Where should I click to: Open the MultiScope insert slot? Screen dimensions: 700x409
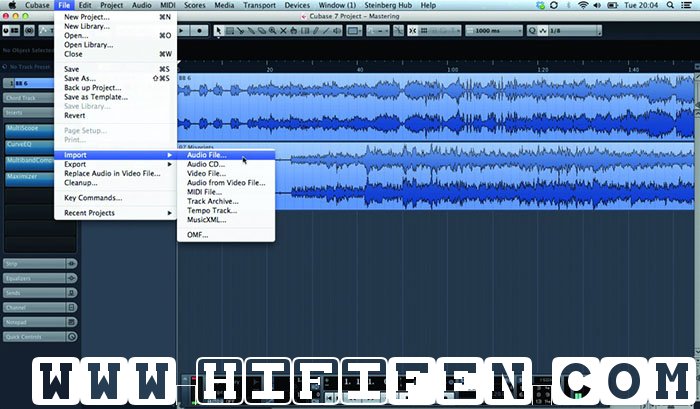(29, 130)
